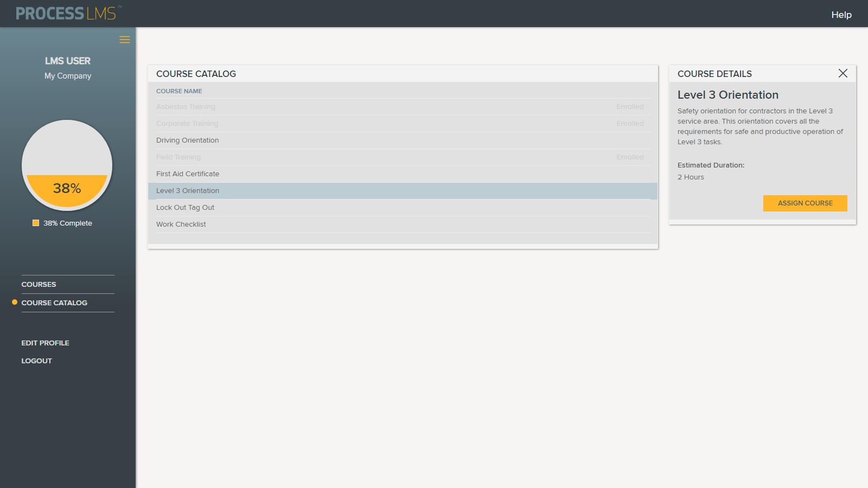Click the 38% Complete legend square
Image resolution: width=868 pixels, height=488 pixels.
coord(36,223)
